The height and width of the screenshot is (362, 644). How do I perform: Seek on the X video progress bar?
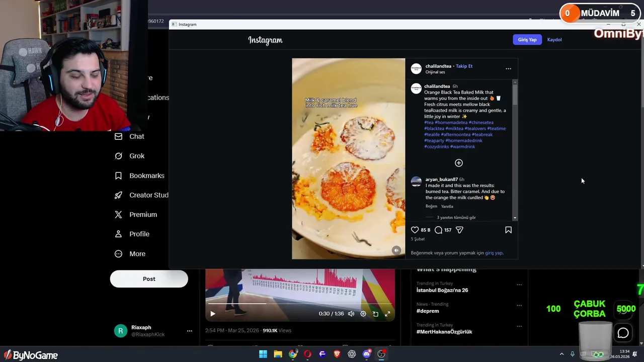pyautogui.click(x=300, y=303)
